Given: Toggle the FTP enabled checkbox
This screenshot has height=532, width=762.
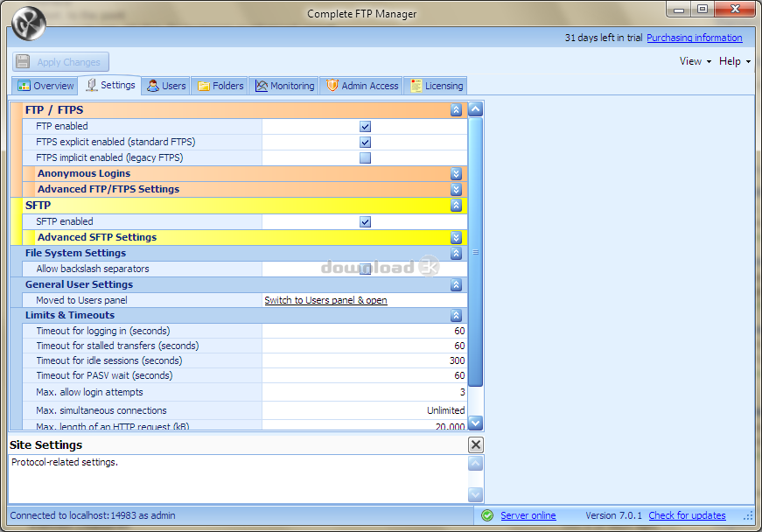Looking at the screenshot, I should point(365,127).
